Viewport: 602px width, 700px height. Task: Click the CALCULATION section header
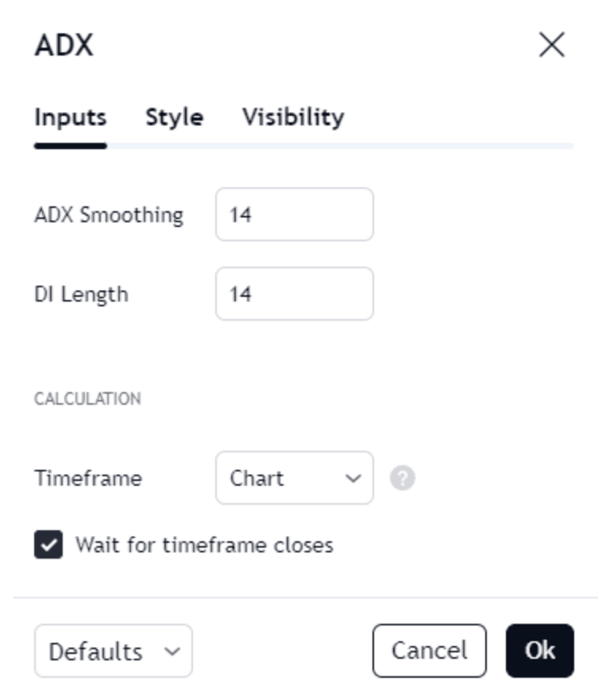click(x=87, y=398)
